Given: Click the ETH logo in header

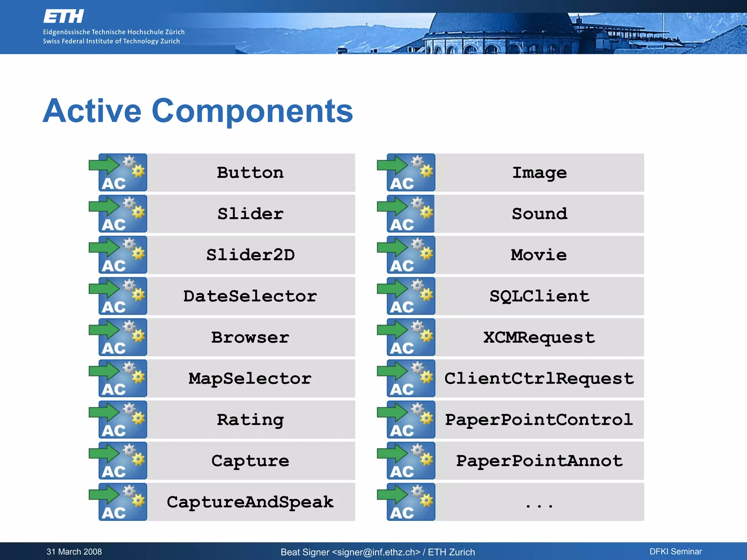Looking at the screenshot, I should coord(63,16).
